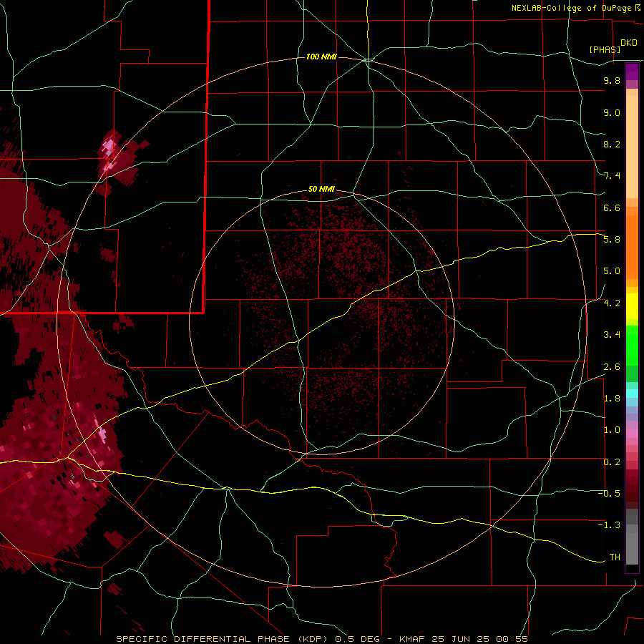Select the 8.2 scale value

pyautogui.click(x=612, y=144)
